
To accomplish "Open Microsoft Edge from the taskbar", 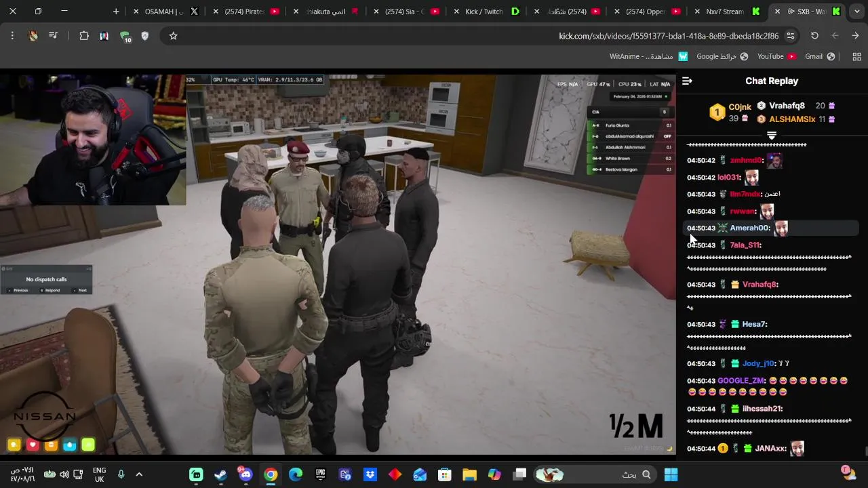I will pos(296,474).
